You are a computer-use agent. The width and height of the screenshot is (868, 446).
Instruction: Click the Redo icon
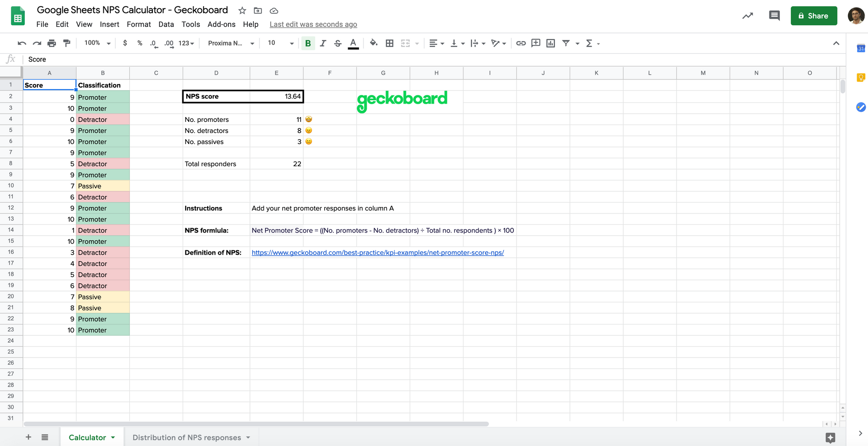37,43
